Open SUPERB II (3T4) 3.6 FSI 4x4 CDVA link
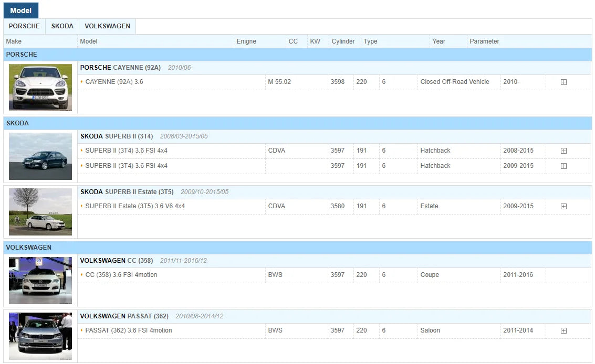This screenshot has width=595, height=364. point(127,151)
